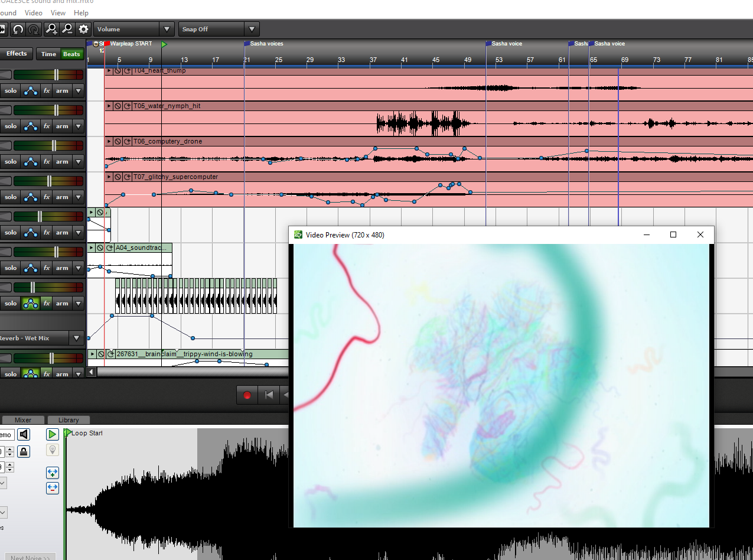Viewport: 753px width, 560px height.
Task: Open the View menu
Action: (58, 13)
